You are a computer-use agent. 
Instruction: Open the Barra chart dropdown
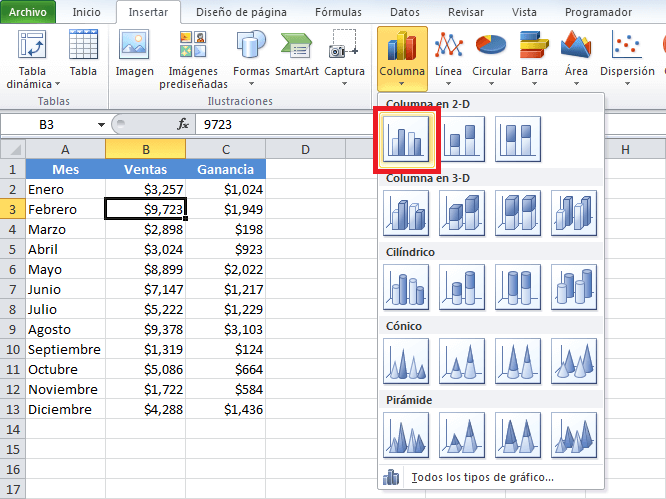coord(534,57)
